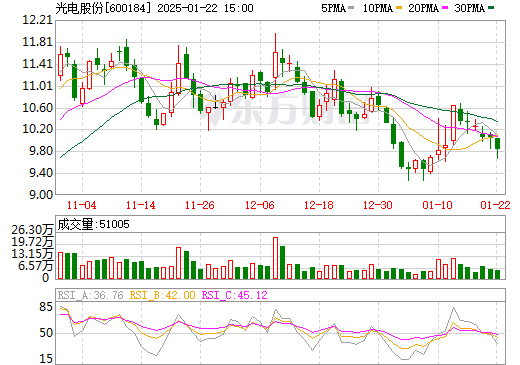The image size is (520, 365).
Task: Click the magenta 20PMA color marker
Action: coord(444,8)
